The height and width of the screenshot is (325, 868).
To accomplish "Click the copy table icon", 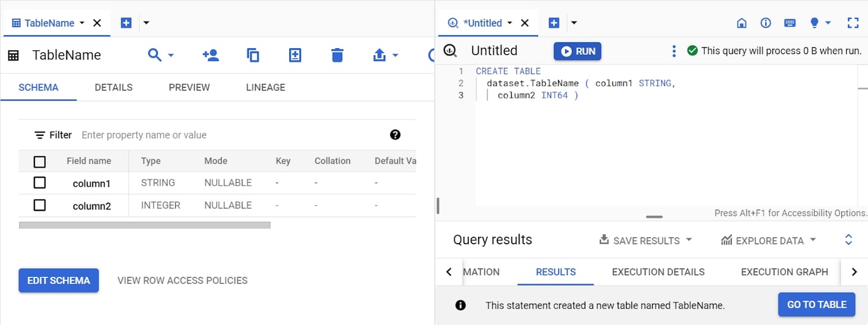I will pos(253,55).
